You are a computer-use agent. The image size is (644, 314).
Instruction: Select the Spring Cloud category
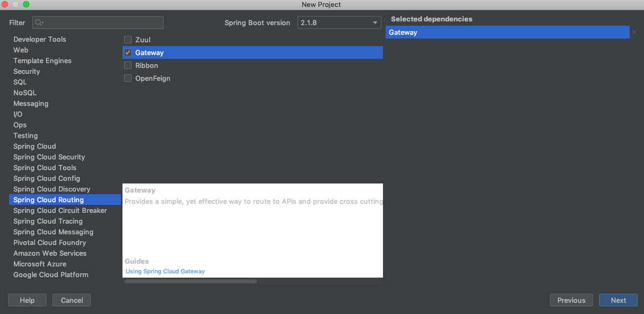[x=34, y=146]
